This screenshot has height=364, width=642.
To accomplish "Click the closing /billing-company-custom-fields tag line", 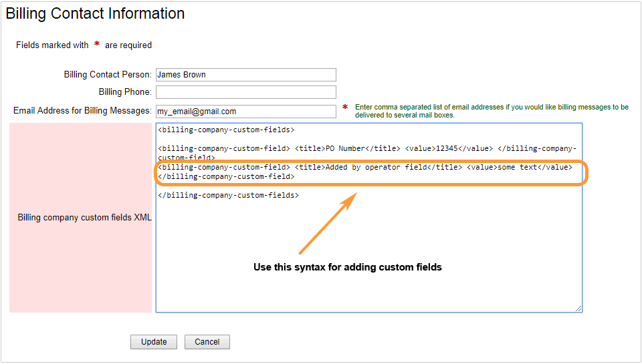I will tap(229, 195).
